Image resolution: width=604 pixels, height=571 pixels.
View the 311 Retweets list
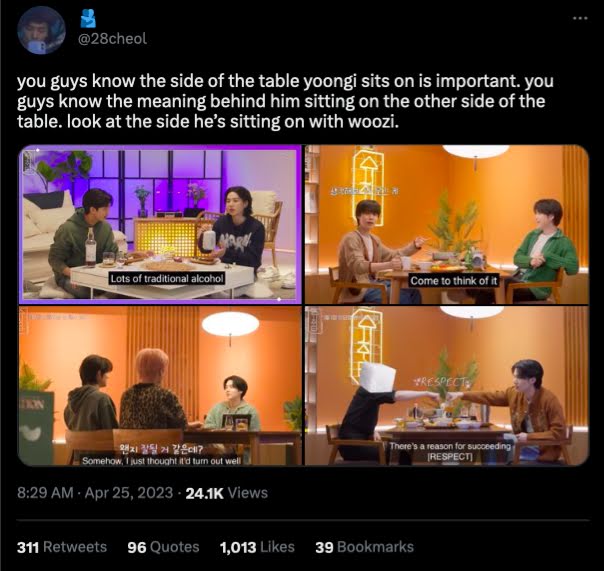click(62, 547)
